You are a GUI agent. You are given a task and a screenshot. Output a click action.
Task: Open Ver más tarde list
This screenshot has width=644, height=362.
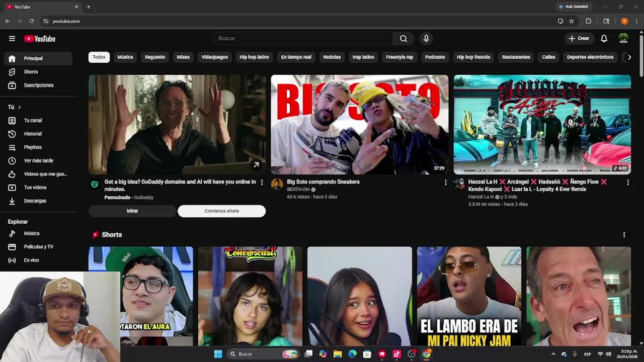click(39, 161)
